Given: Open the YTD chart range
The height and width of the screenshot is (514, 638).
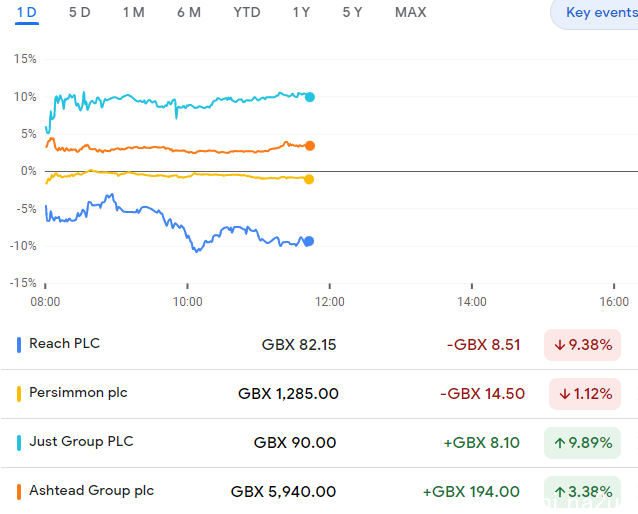Looking at the screenshot, I should click(247, 13).
